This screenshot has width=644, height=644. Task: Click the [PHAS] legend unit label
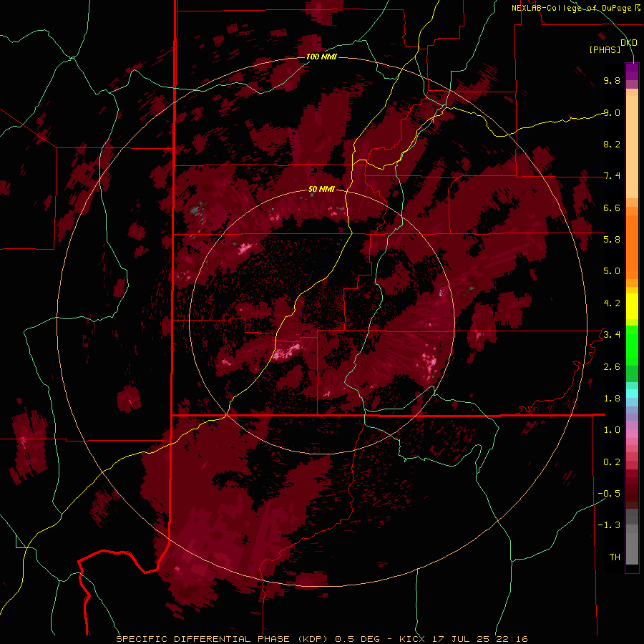tap(605, 49)
